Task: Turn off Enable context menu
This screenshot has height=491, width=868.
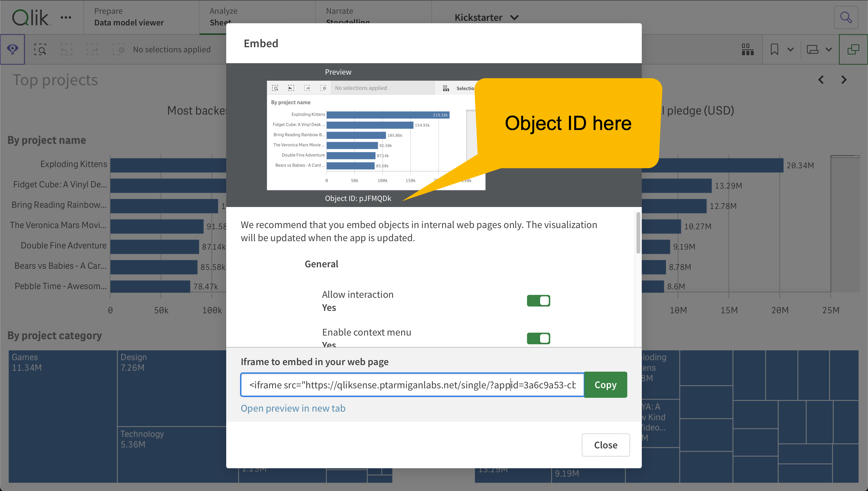Action: click(539, 338)
